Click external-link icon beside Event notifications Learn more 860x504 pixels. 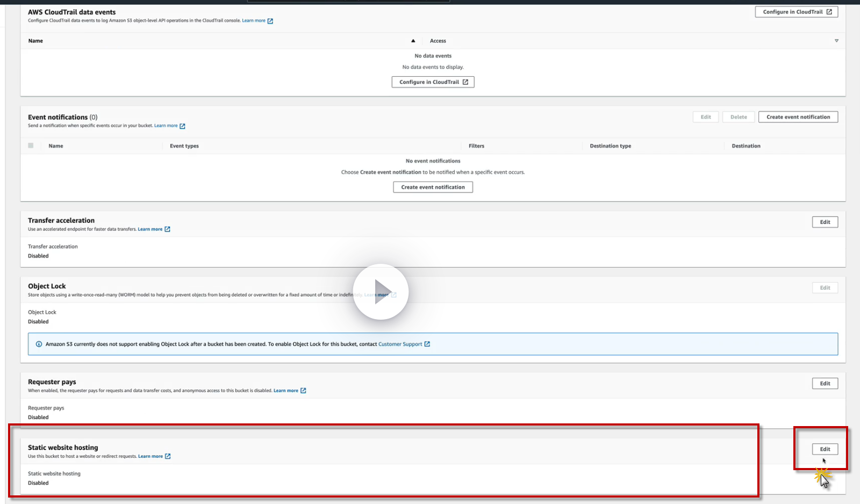coord(182,126)
